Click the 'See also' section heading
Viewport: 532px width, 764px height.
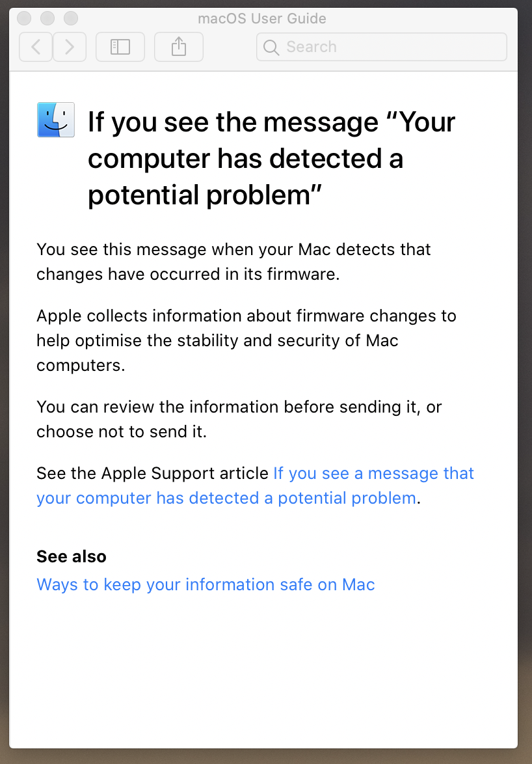coord(71,556)
